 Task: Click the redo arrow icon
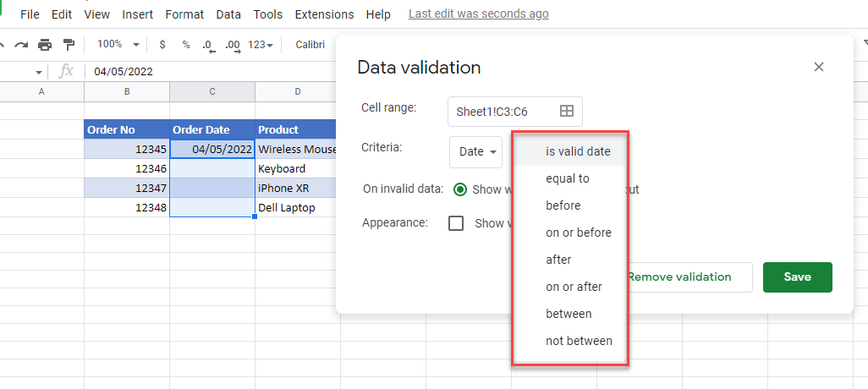[21, 44]
